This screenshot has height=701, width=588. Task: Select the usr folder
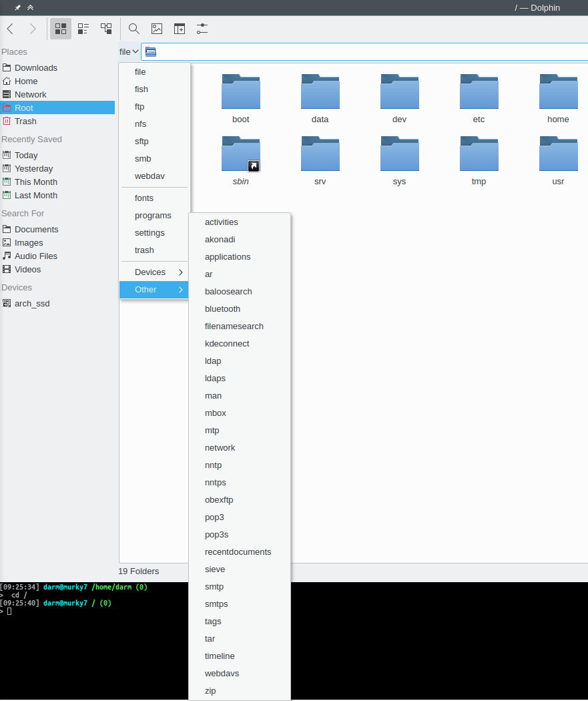558,160
